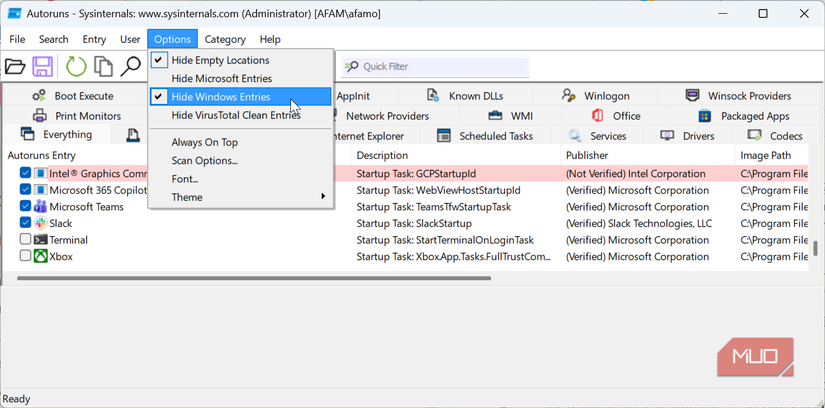Image resolution: width=825 pixels, height=408 pixels.
Task: Switch to the WMI tab
Action: click(x=510, y=116)
